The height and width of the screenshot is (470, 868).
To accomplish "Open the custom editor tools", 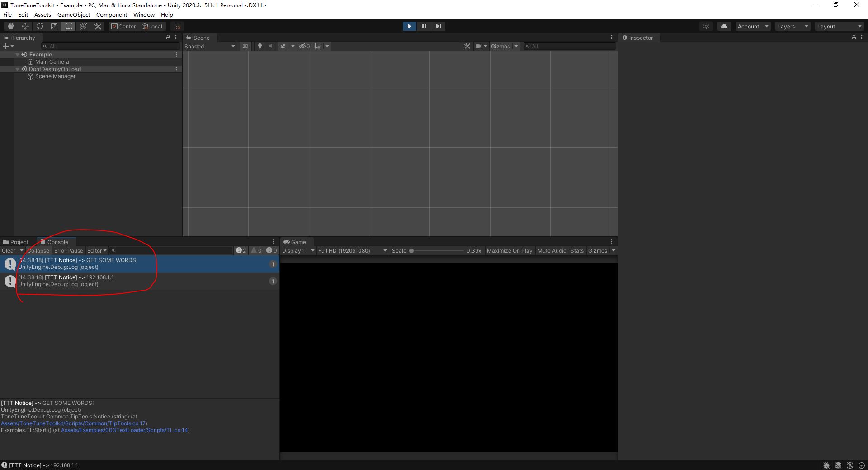I will click(x=98, y=26).
